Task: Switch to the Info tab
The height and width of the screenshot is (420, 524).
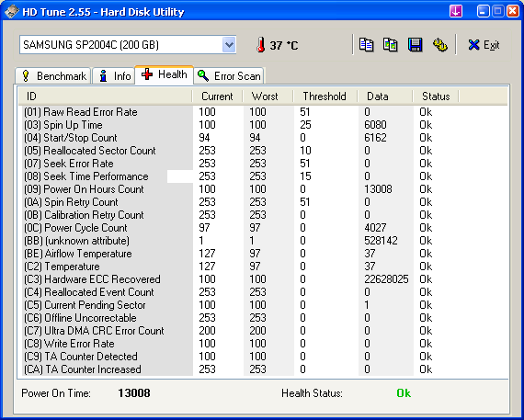Action: [114, 76]
